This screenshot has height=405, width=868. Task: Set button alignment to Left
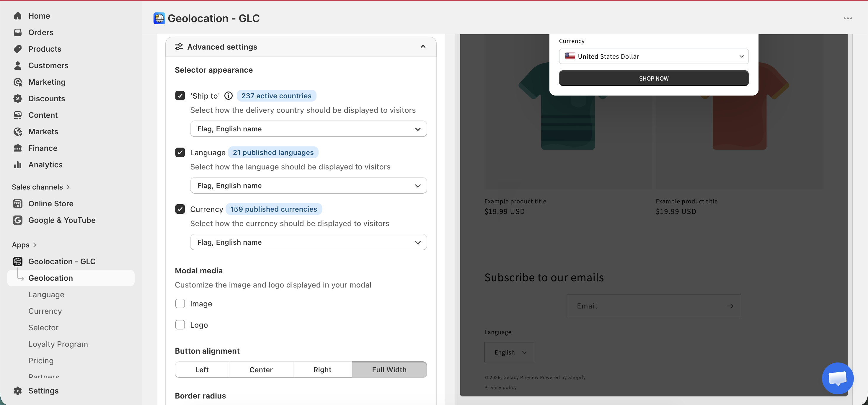202,370
